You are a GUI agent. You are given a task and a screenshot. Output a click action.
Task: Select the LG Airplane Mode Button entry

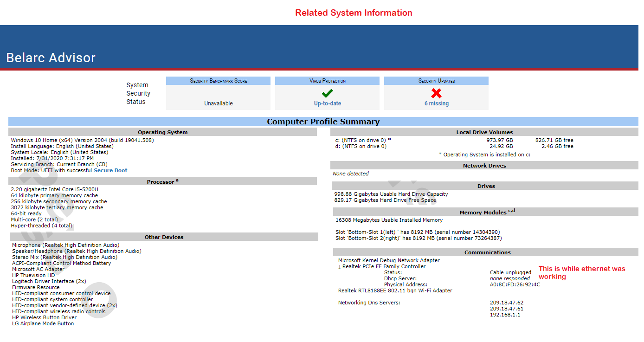[x=43, y=323]
